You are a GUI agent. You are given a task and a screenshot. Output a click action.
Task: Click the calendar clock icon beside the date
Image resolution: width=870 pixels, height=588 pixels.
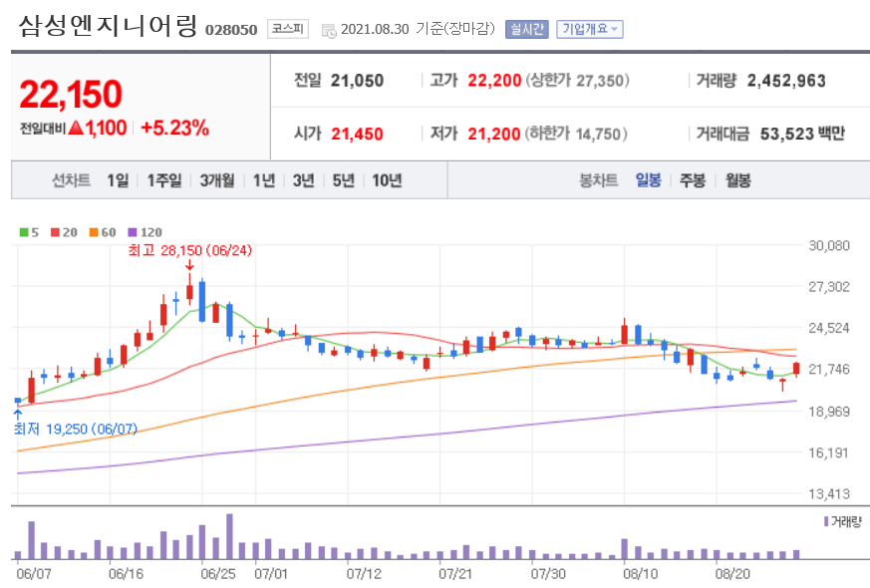329,31
